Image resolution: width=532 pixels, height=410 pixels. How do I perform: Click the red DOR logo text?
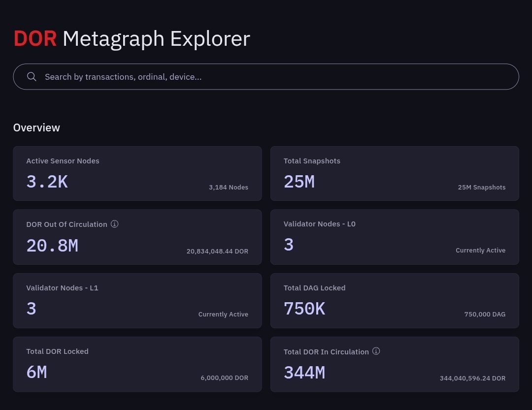pyautogui.click(x=35, y=39)
